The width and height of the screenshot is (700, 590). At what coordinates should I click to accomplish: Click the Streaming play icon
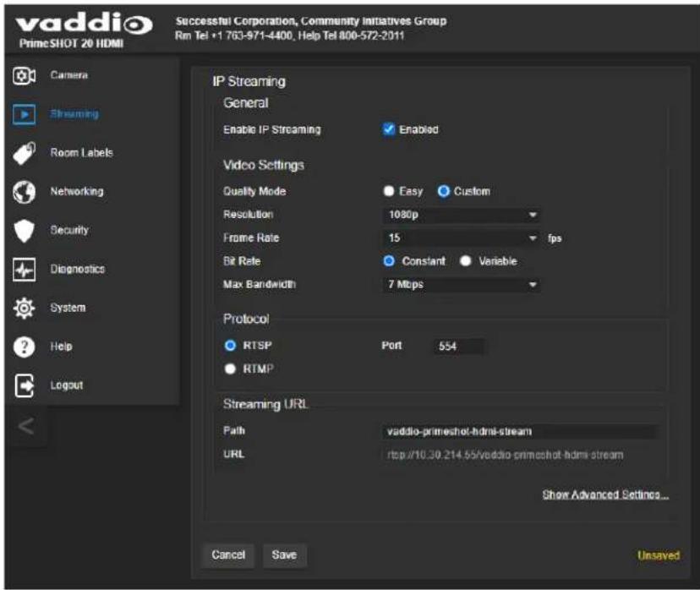point(25,114)
